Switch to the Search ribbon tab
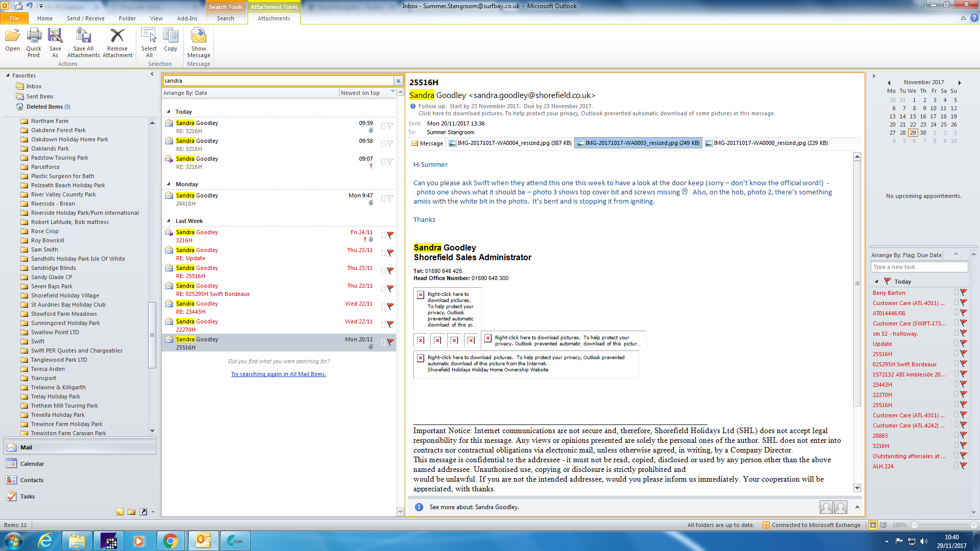Image resolution: width=980 pixels, height=551 pixels. point(225,18)
